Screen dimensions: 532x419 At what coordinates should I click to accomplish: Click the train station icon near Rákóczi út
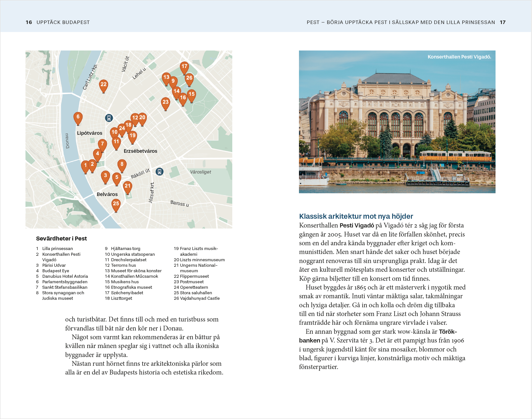point(160,171)
